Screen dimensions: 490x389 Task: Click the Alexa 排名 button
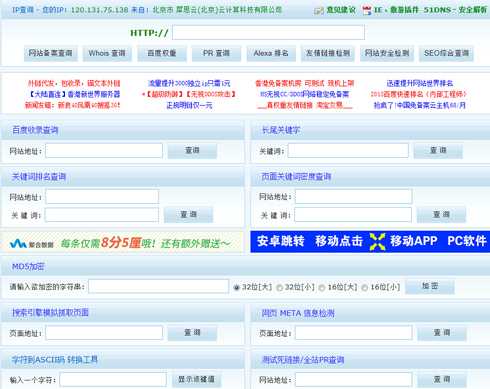click(271, 53)
